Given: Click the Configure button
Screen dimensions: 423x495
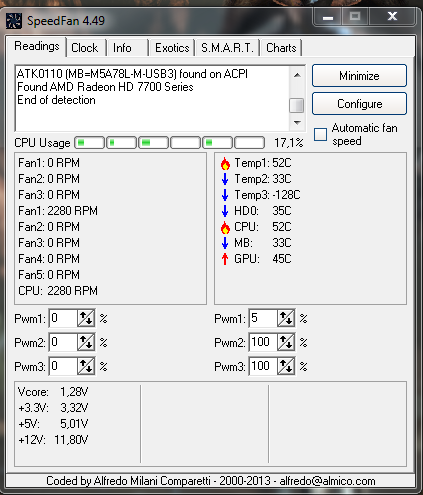Looking at the screenshot, I should tap(359, 104).
